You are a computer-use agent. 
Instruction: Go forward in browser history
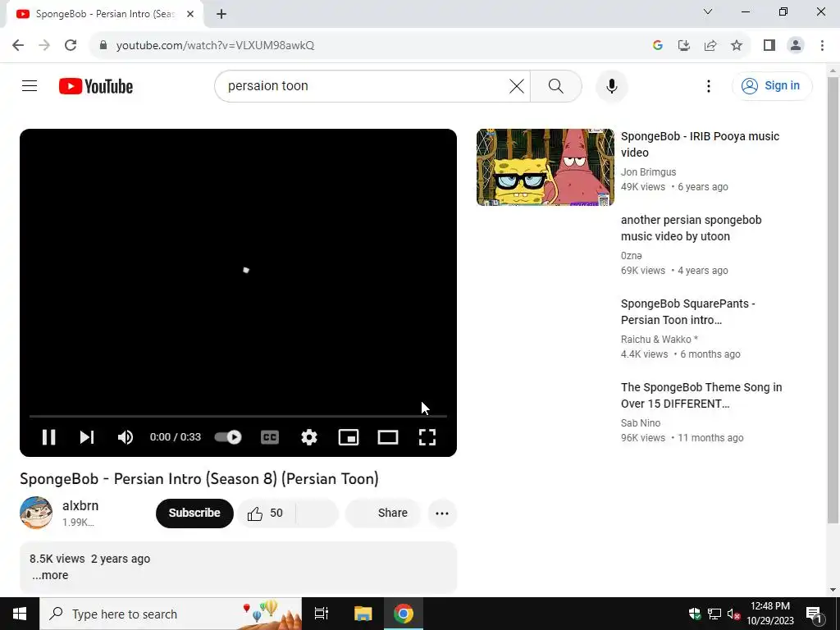[44, 45]
